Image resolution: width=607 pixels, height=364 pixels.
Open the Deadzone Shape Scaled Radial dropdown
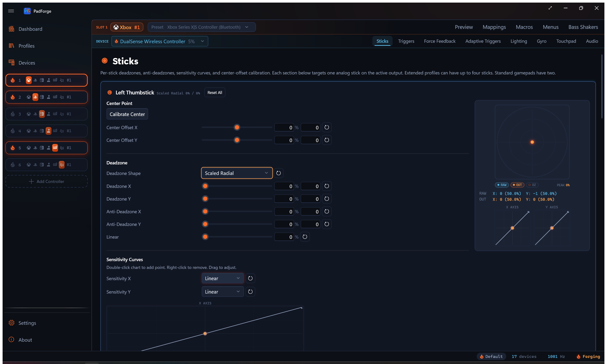pos(237,173)
